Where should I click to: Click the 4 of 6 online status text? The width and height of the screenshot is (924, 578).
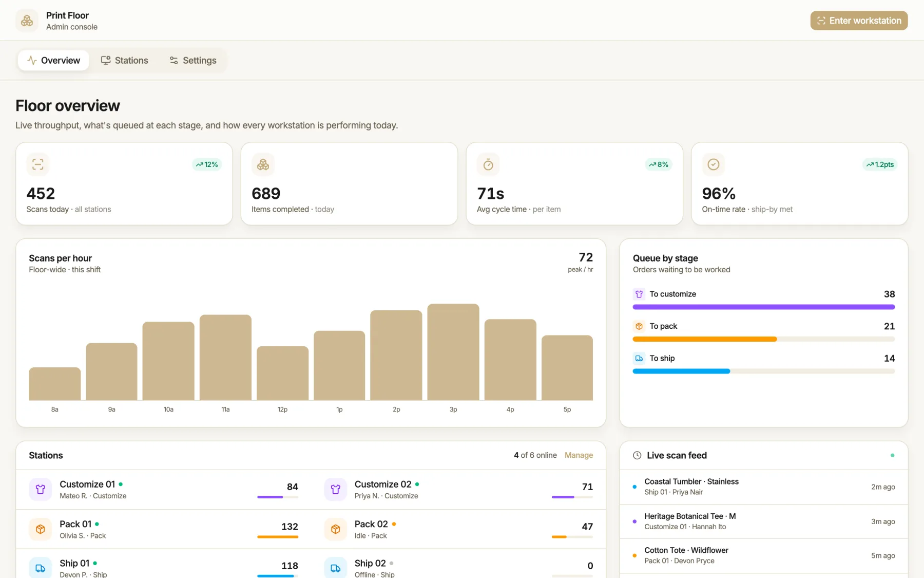pyautogui.click(x=535, y=455)
